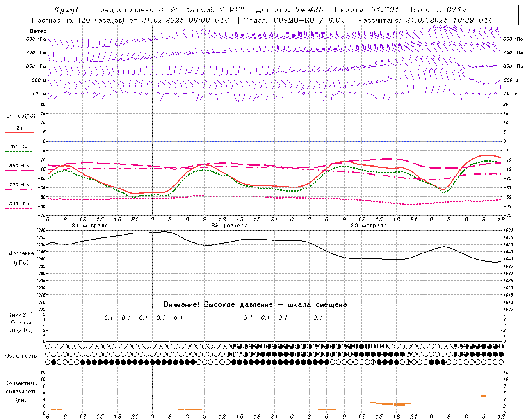This screenshot has height=420, width=525.
Task: Click the Ветер wind panel heading
Action: (38, 31)
